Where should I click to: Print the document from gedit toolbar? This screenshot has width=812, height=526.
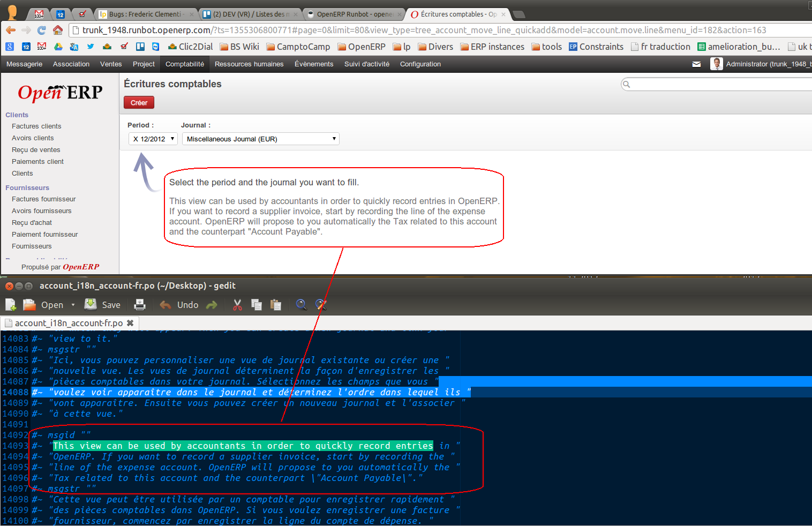(140, 305)
